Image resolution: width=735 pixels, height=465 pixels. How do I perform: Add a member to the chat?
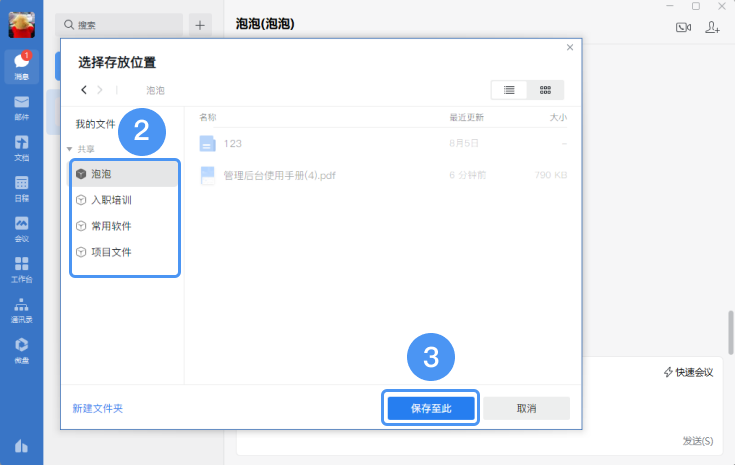pyautogui.click(x=713, y=27)
